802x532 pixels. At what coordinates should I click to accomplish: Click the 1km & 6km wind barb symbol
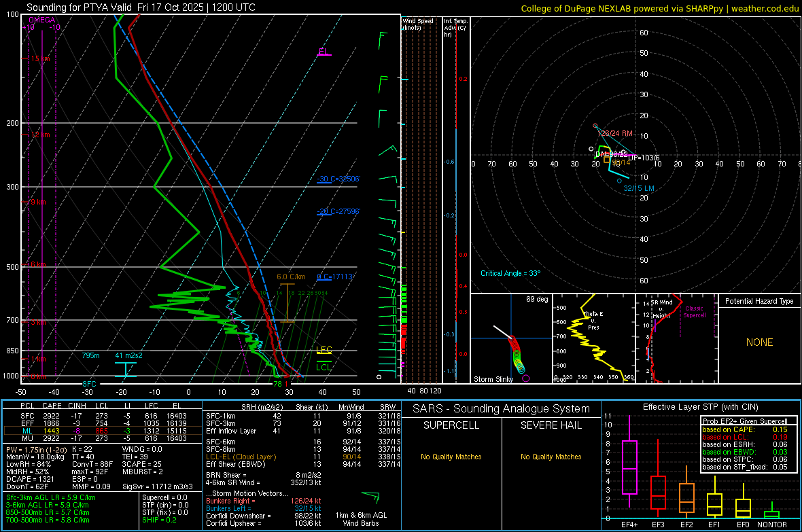click(x=371, y=497)
